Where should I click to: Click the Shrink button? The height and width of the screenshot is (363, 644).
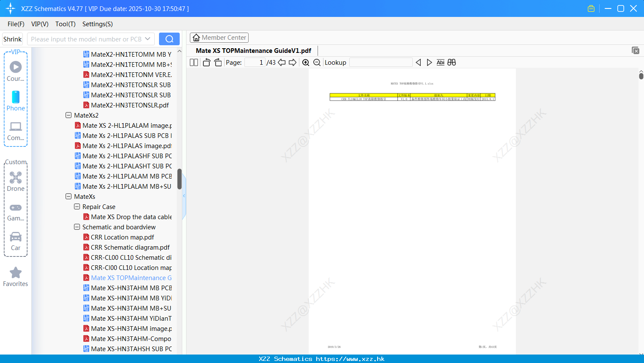click(12, 39)
